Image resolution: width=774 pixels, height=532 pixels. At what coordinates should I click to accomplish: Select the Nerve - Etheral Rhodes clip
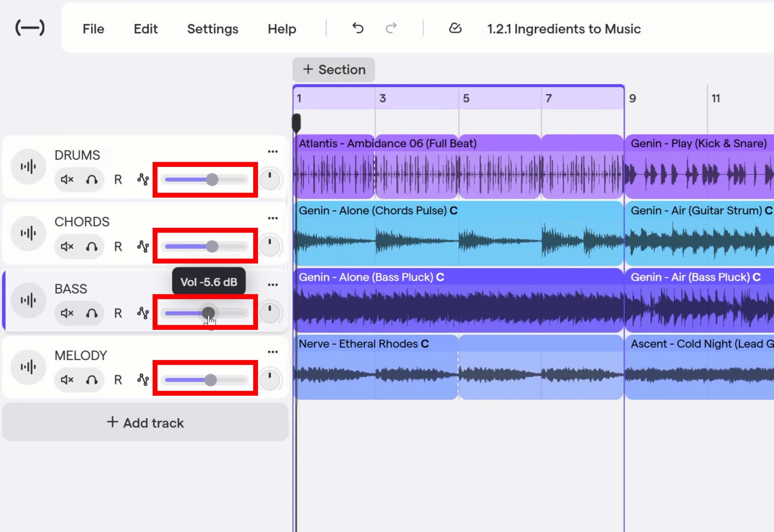pyautogui.click(x=376, y=367)
